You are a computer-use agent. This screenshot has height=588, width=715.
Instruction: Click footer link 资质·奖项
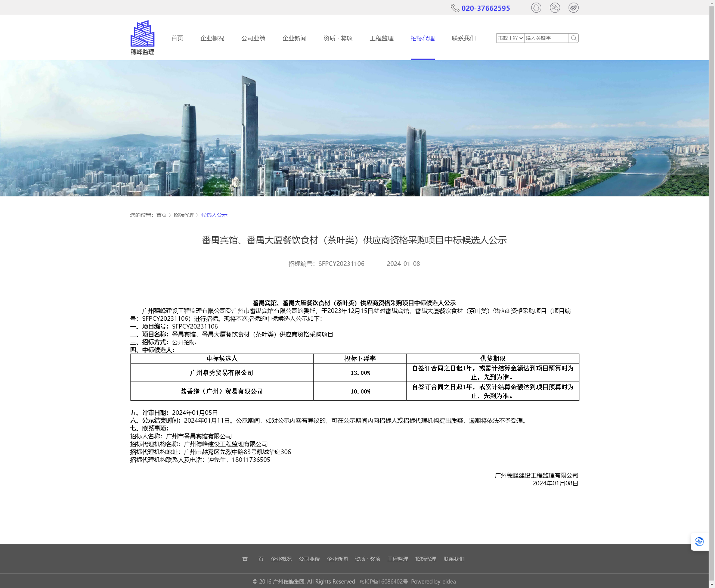click(367, 559)
